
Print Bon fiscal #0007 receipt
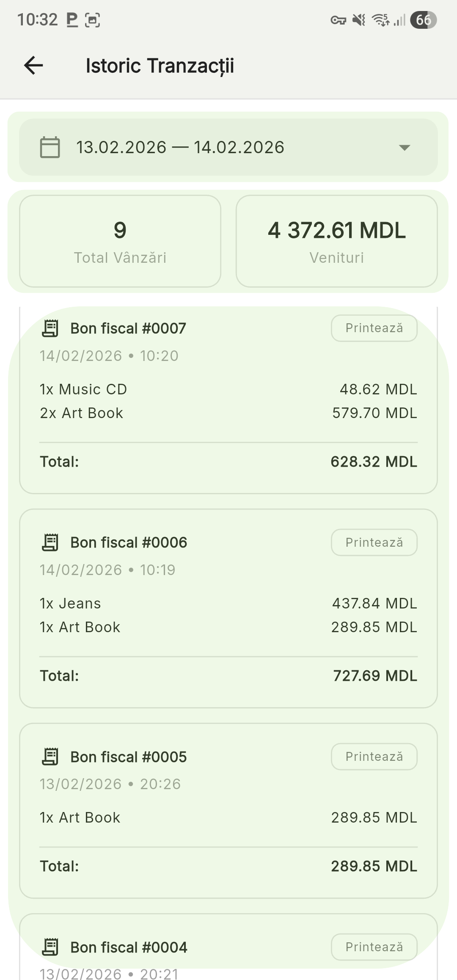[374, 328]
